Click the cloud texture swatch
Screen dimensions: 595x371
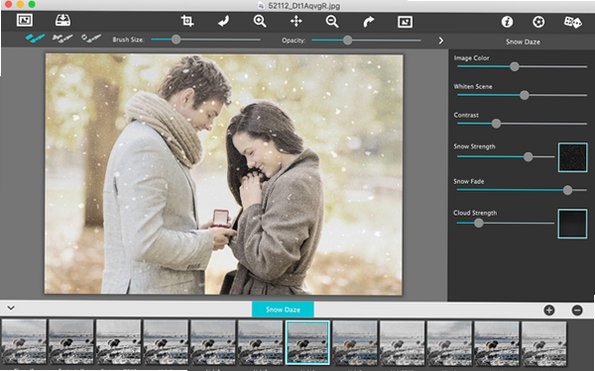click(x=573, y=224)
